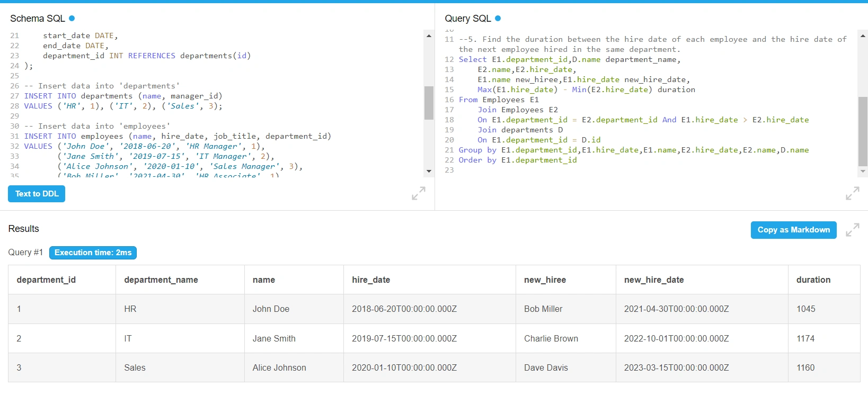Click the Bob Miller cell in results
The image size is (868, 404).
[543, 309]
